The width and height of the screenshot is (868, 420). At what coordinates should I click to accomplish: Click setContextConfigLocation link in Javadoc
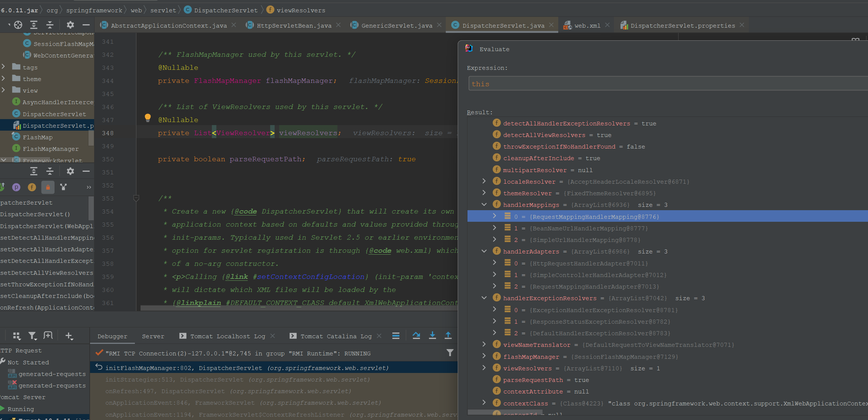pyautogui.click(x=311, y=277)
